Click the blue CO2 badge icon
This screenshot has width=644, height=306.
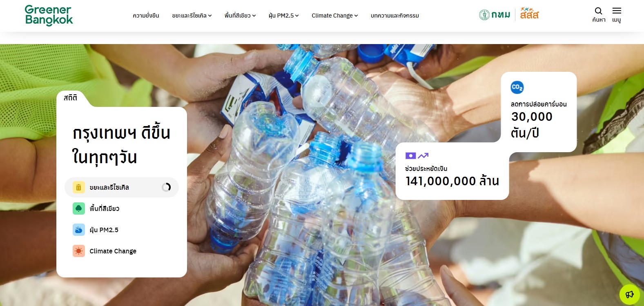coord(517,87)
